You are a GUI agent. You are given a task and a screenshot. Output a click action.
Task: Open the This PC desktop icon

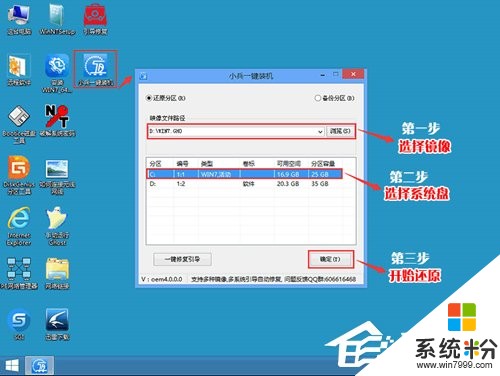click(19, 19)
